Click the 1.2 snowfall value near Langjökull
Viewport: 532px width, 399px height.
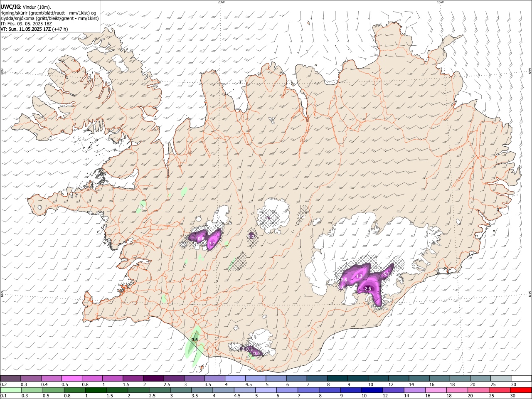point(212,244)
